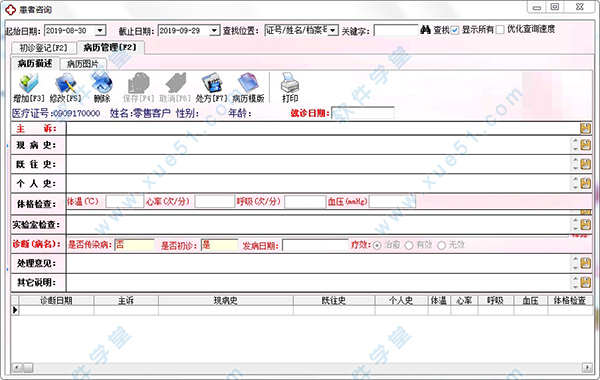Select the 病历描述 sub-tab
Viewport: 600px width, 380px height.
(x=35, y=64)
